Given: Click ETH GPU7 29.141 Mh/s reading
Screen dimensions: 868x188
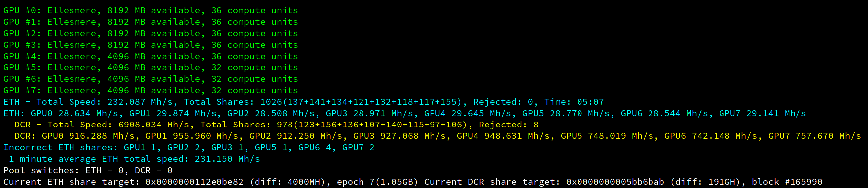Looking at the screenshot, I should tap(763, 113).
